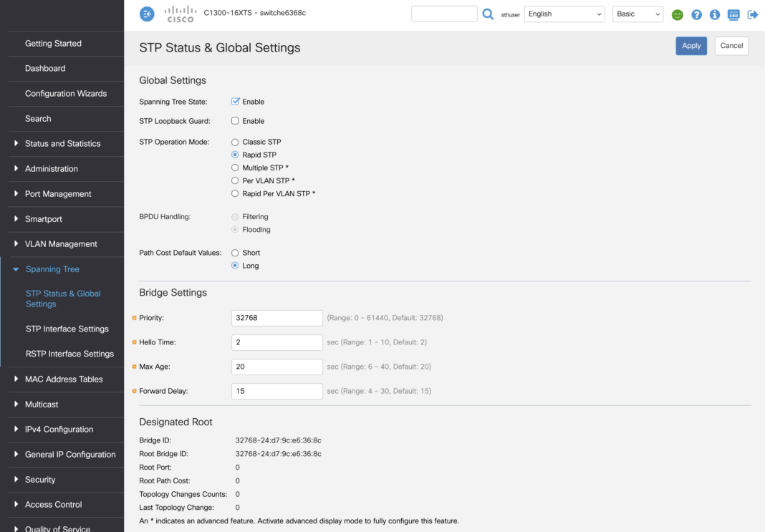Select Per VLAN STP mode
Viewport: 765px width, 532px height.
[x=235, y=180]
